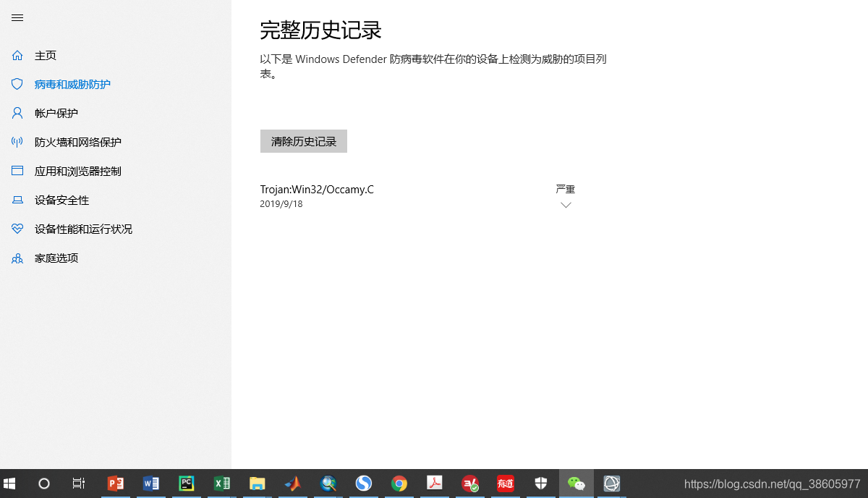
Task: Collapse the severity chevron under 严重
Action: [x=565, y=205]
